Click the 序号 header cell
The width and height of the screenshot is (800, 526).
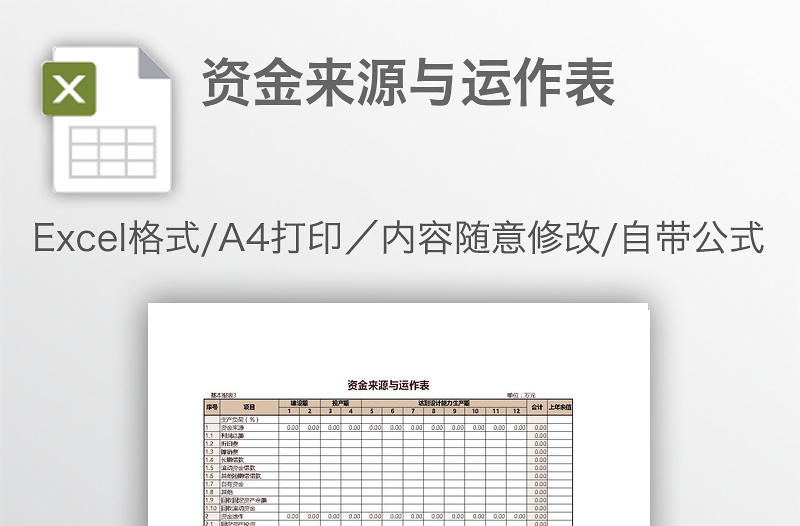click(x=212, y=407)
